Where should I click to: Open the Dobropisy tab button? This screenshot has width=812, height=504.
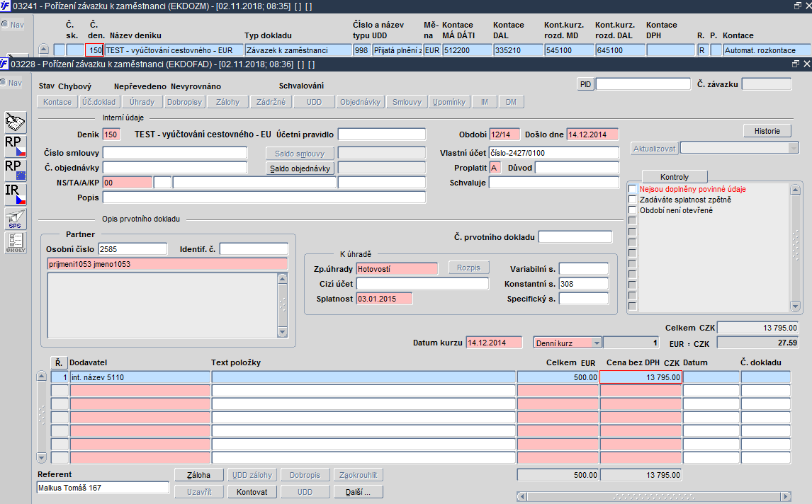tap(184, 102)
